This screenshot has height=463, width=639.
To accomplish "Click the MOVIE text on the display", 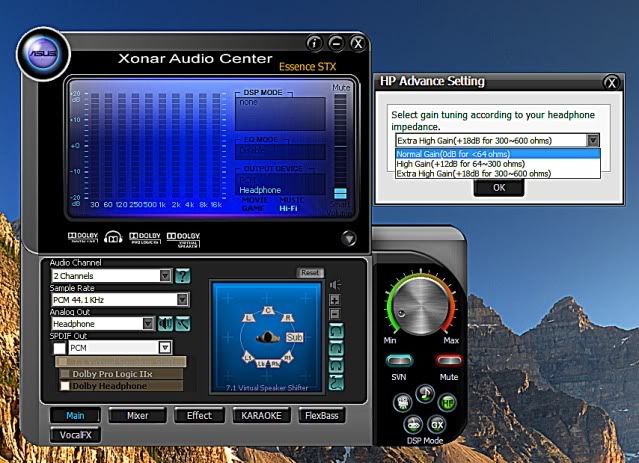I will pyautogui.click(x=255, y=200).
